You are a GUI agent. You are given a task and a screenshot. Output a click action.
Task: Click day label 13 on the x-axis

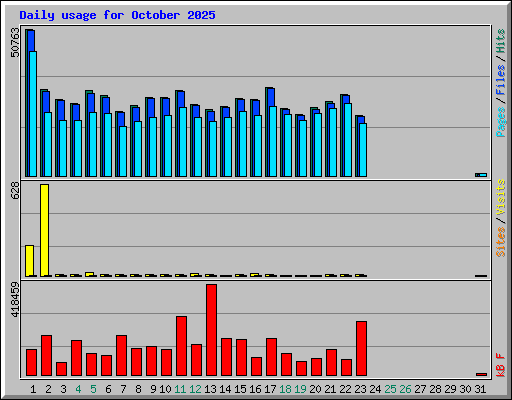point(210,389)
